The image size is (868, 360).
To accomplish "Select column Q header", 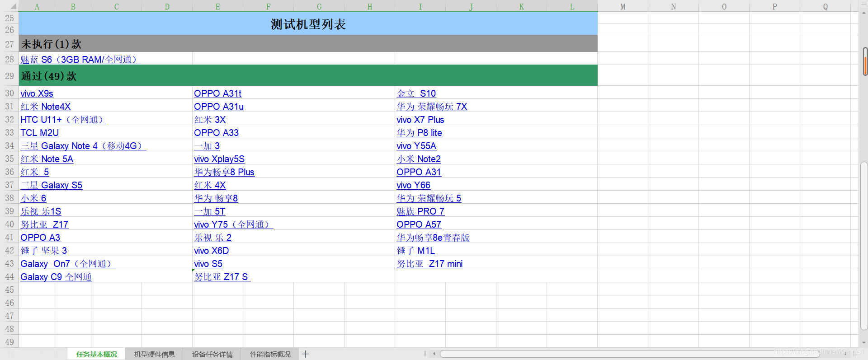I will coord(826,6).
